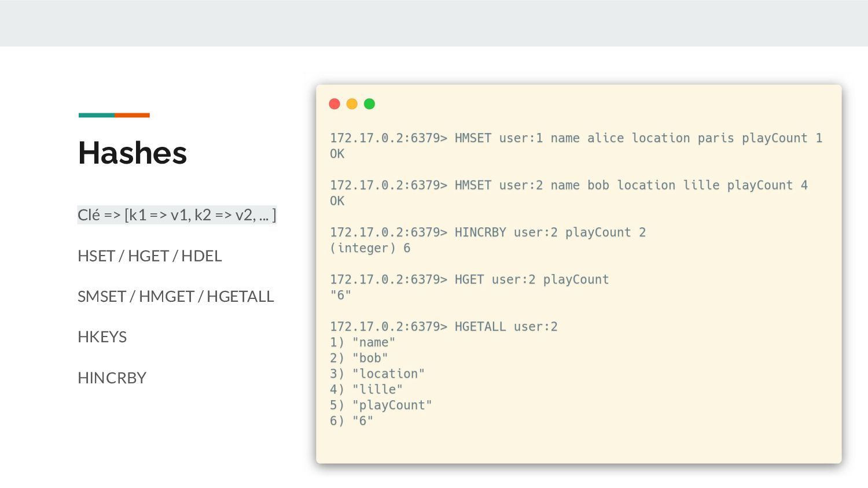The height and width of the screenshot is (488, 868).
Task: Click HINCRBY in the left command list
Action: click(112, 378)
